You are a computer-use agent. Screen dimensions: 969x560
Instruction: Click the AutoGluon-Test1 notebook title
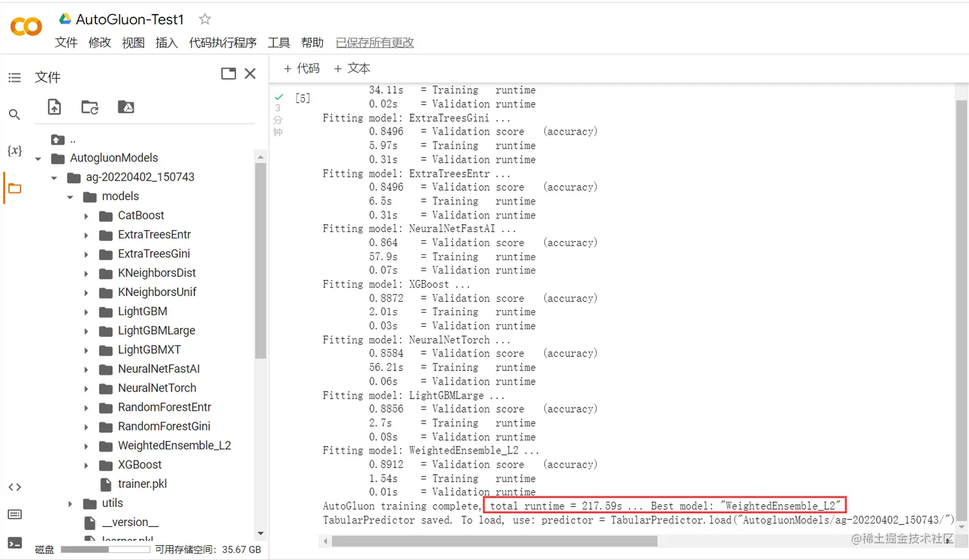pyautogui.click(x=130, y=19)
